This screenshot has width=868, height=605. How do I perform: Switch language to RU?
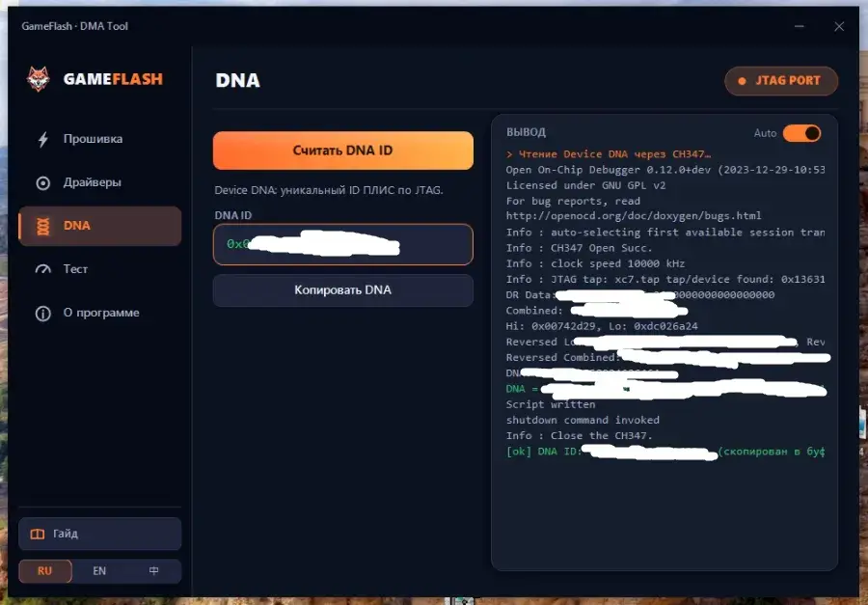44,571
